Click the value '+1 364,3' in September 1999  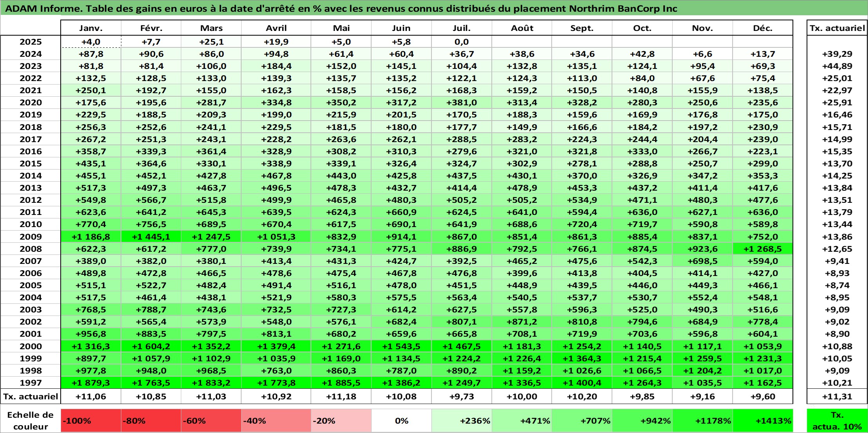582,359
